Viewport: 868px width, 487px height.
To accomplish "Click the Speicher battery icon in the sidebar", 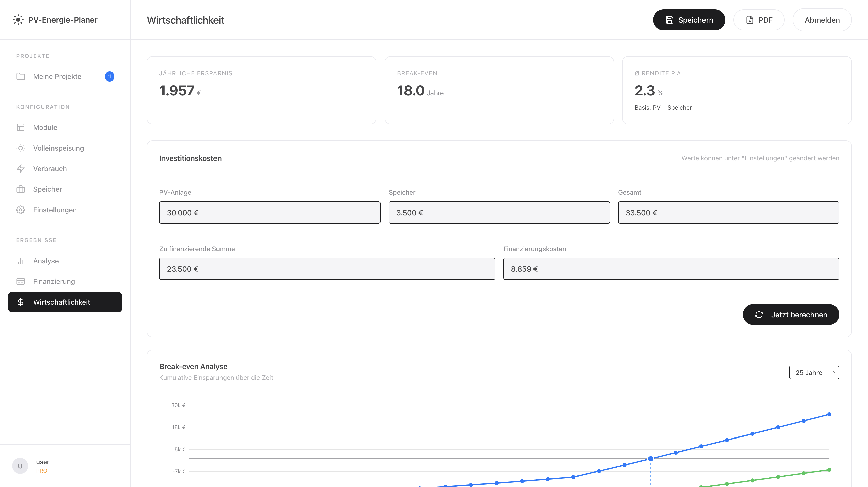I will coord(21,189).
